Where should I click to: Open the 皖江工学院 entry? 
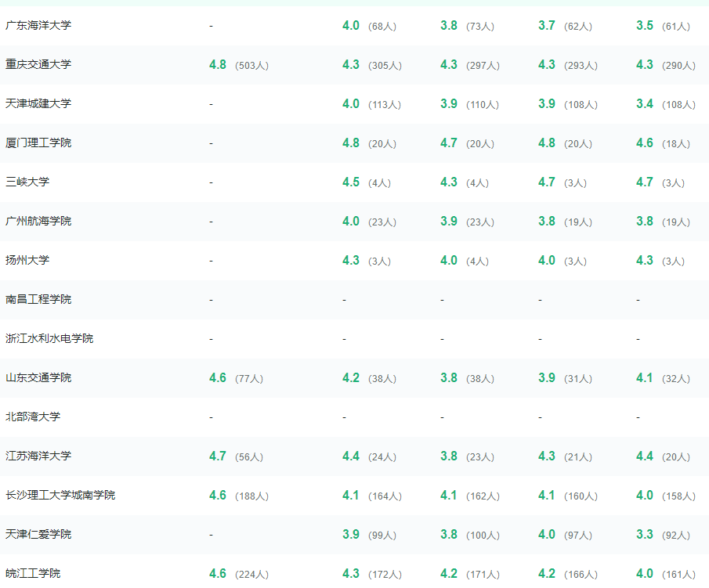33,574
